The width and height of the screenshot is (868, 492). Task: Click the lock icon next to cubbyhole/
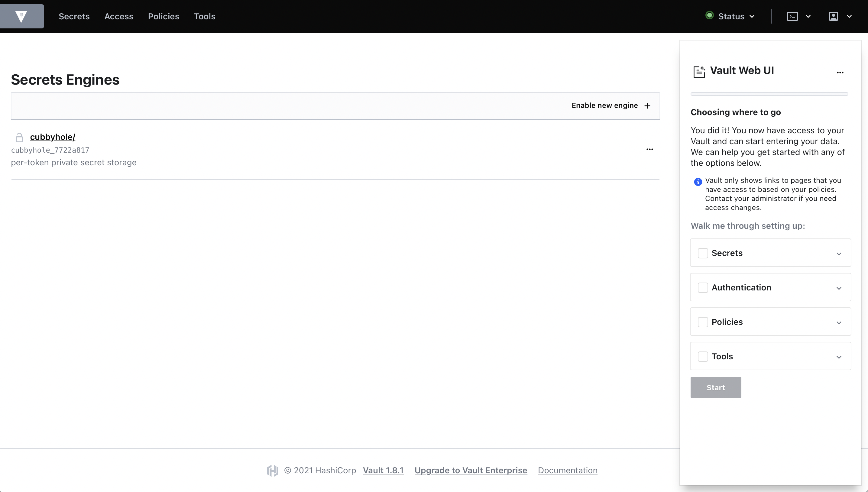(19, 137)
